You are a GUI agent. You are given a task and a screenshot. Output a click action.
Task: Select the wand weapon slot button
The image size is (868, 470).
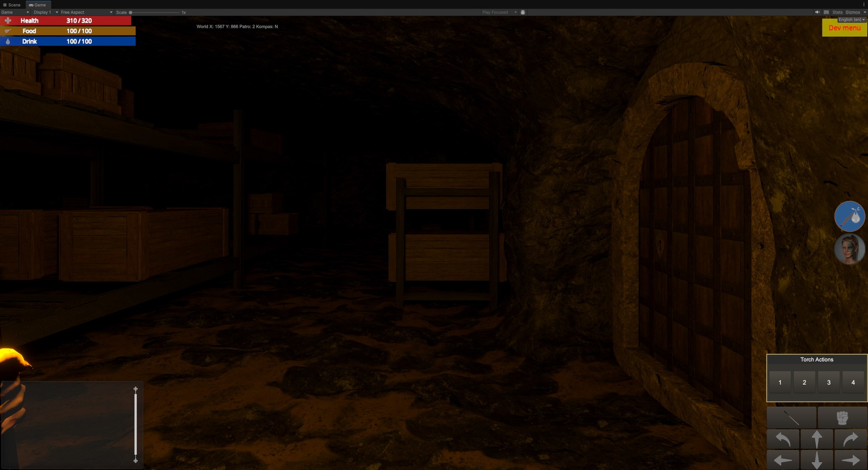pos(791,418)
